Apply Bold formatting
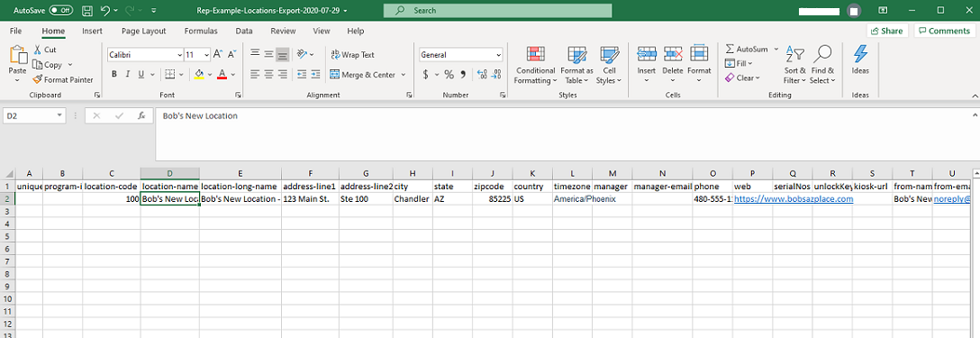 click(114, 75)
